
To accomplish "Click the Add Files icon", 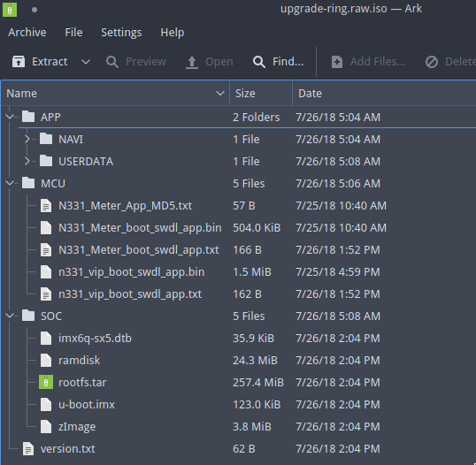I will coord(337,62).
